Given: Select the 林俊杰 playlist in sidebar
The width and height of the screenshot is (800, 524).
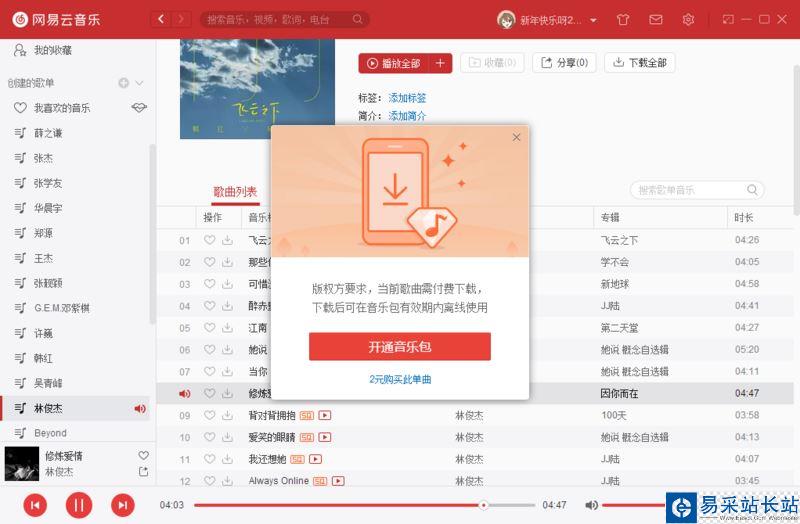Looking at the screenshot, I should point(76,408).
